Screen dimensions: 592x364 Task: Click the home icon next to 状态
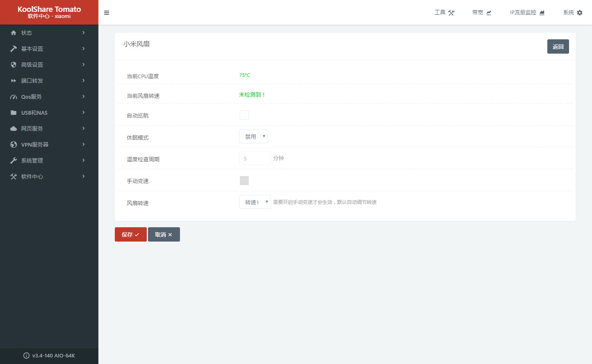(x=14, y=33)
